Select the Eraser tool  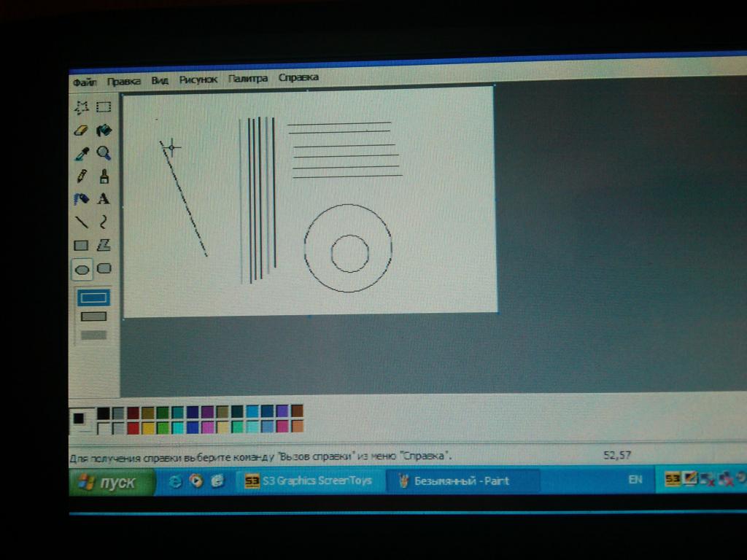coord(81,131)
